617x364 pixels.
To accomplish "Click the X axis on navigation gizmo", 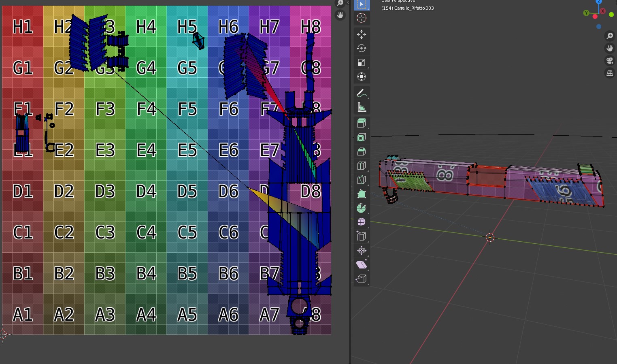I will 603,11.
